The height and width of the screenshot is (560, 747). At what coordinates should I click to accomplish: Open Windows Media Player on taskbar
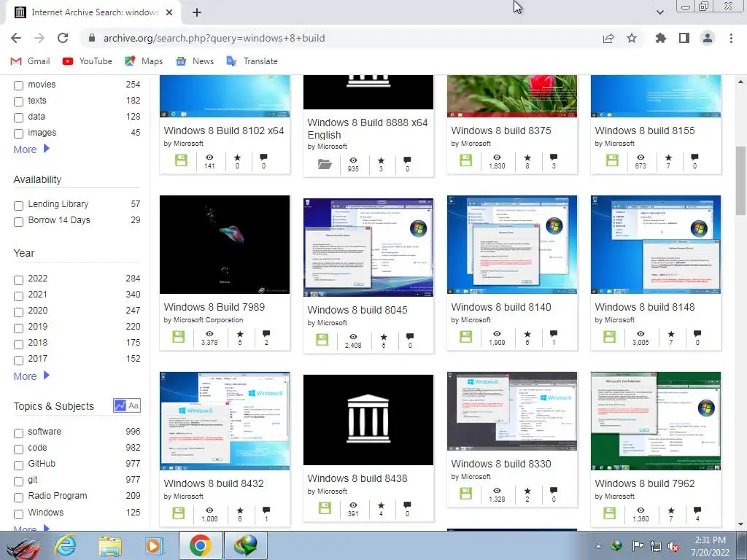point(155,545)
